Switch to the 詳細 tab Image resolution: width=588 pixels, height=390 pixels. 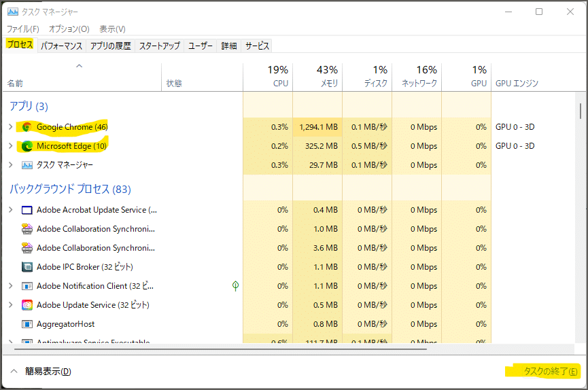229,46
